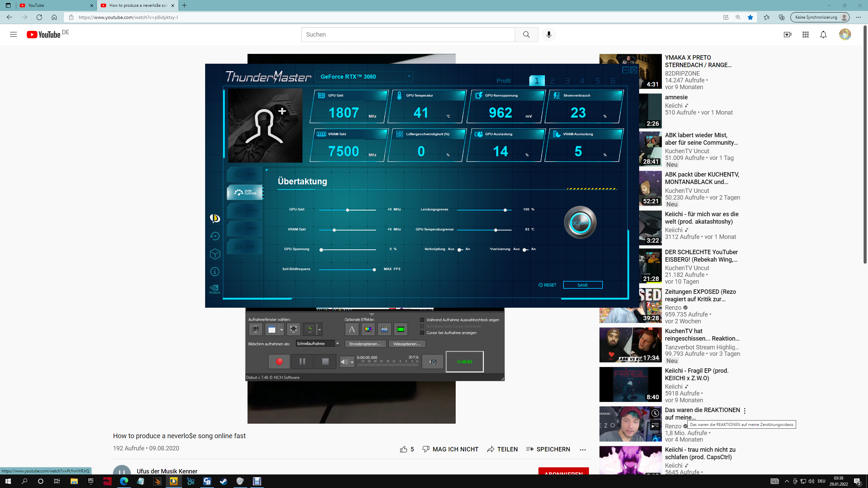The image size is (868, 488).
Task: Click the Leistungsgrenze slider handle
Action: pyautogui.click(x=505, y=210)
